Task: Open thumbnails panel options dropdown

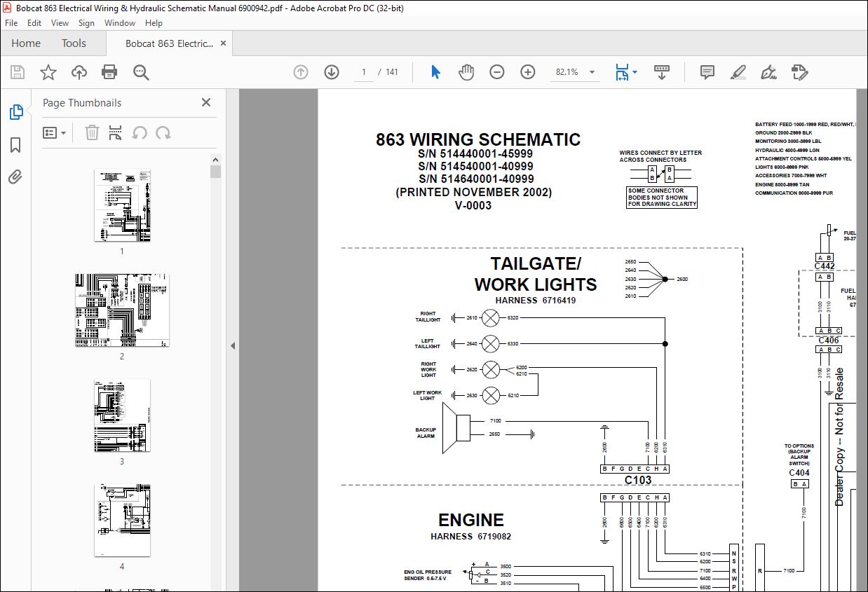Action: point(55,132)
